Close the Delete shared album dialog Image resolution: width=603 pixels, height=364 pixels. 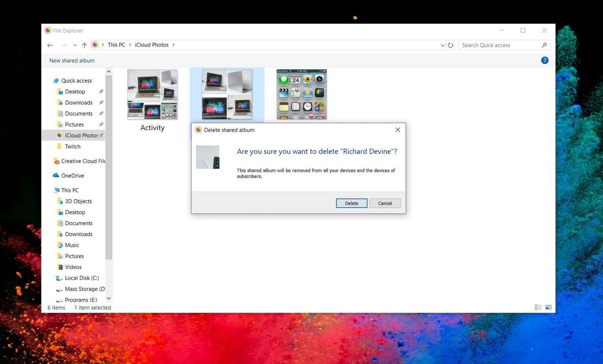click(398, 130)
